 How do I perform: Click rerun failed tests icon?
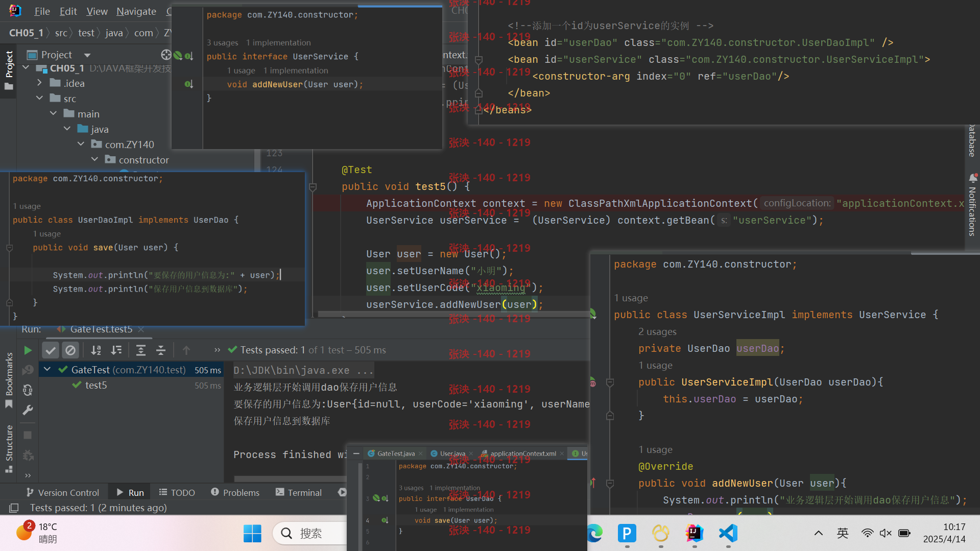(28, 370)
